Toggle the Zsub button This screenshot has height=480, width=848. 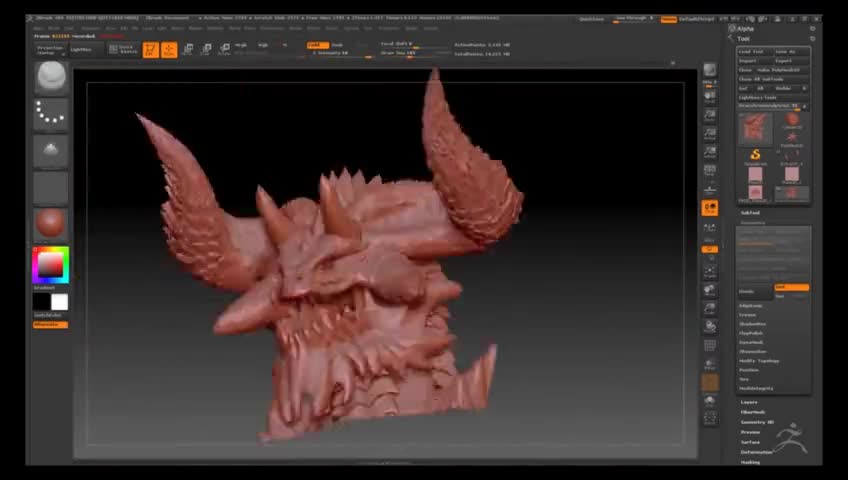click(x=337, y=45)
